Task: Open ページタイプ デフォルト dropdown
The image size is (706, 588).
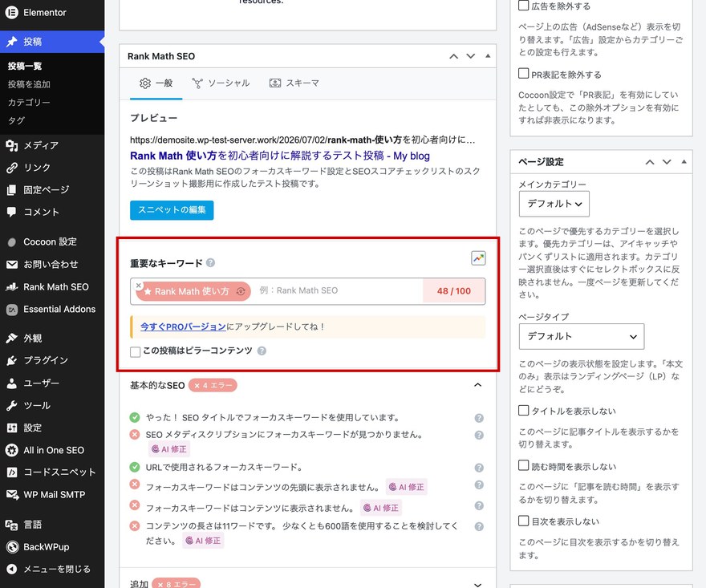Action: click(x=582, y=336)
